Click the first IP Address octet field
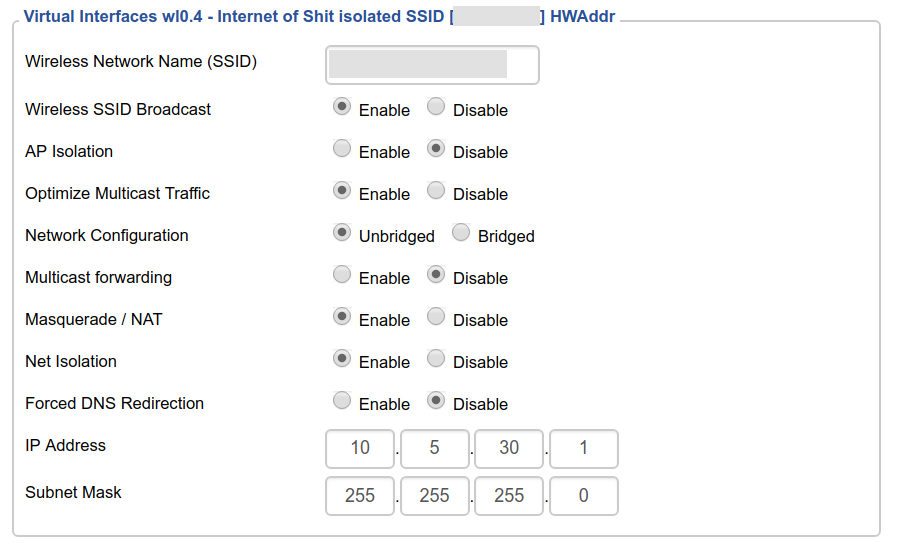 (360, 448)
